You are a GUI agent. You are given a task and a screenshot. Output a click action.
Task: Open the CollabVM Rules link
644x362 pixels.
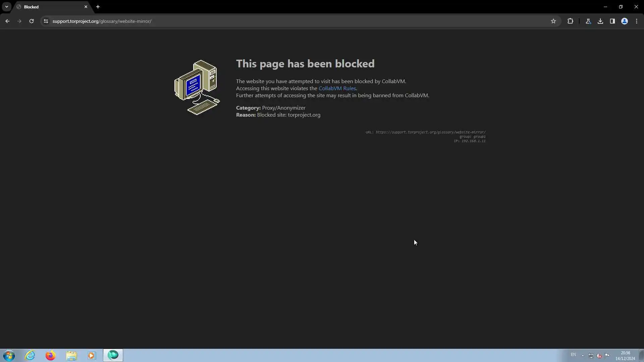point(337,88)
